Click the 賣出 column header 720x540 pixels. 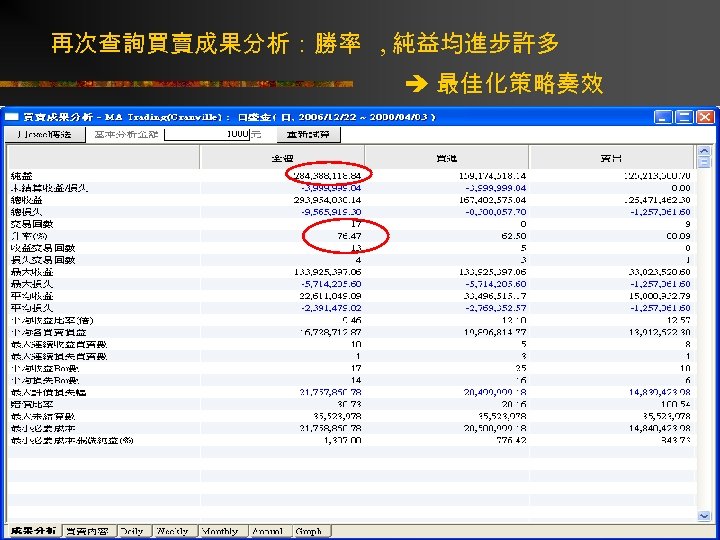(611, 158)
